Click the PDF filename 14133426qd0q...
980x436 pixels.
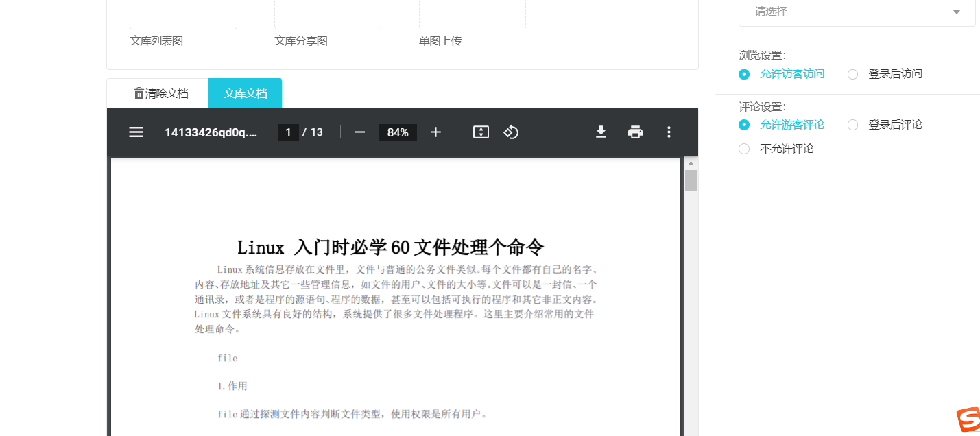[211, 132]
